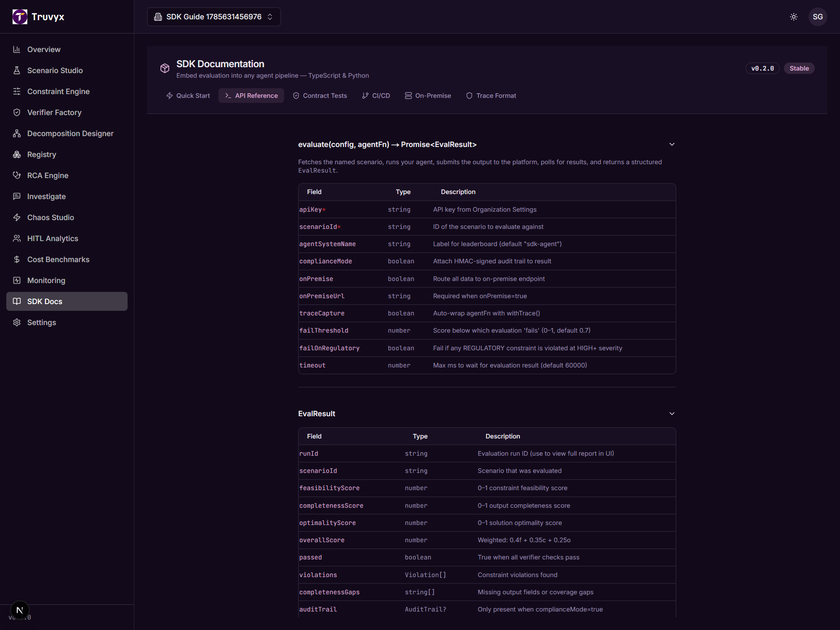Viewport: 840px width, 630px height.
Task: Click the failThreshold field cell
Action: (324, 331)
